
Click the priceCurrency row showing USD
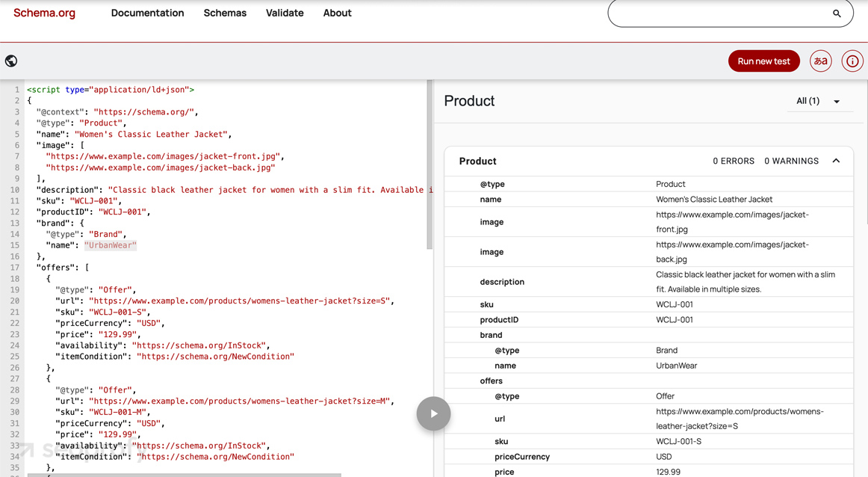click(649, 457)
